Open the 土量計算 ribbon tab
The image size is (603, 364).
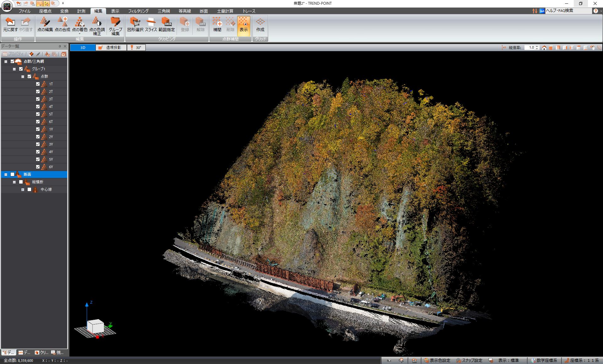coord(225,11)
